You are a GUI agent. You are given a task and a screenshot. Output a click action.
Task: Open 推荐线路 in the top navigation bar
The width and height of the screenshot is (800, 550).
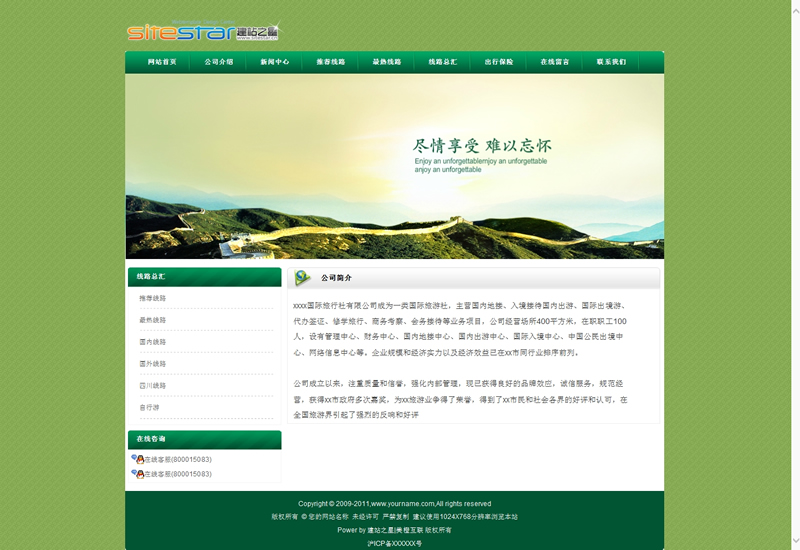click(330, 62)
